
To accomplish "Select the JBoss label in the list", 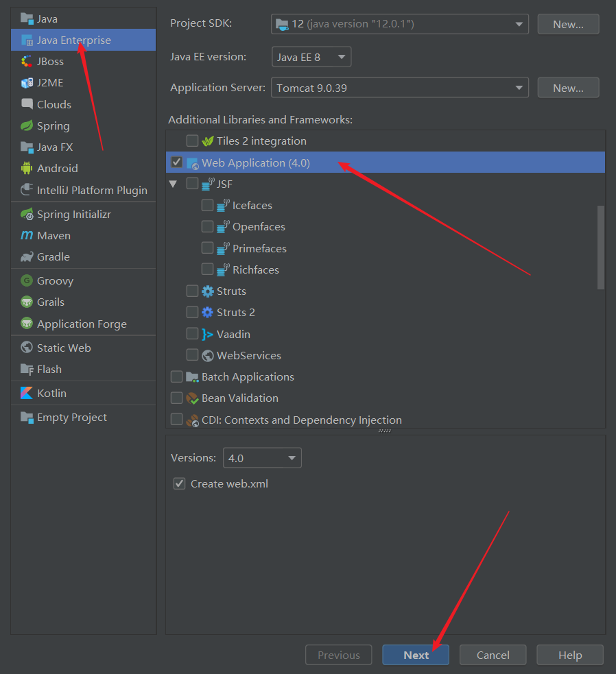I will 50,62.
